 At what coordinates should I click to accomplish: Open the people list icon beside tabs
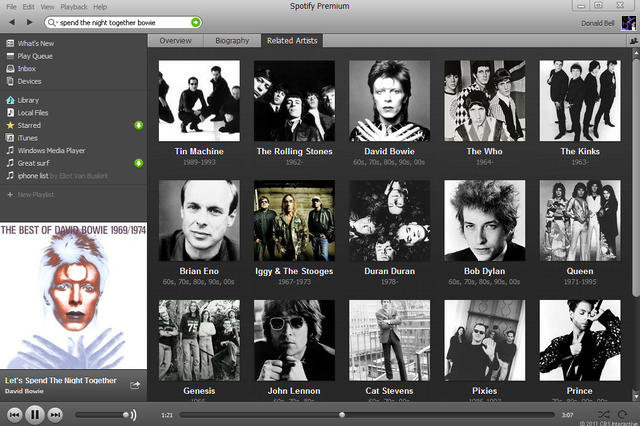633,41
